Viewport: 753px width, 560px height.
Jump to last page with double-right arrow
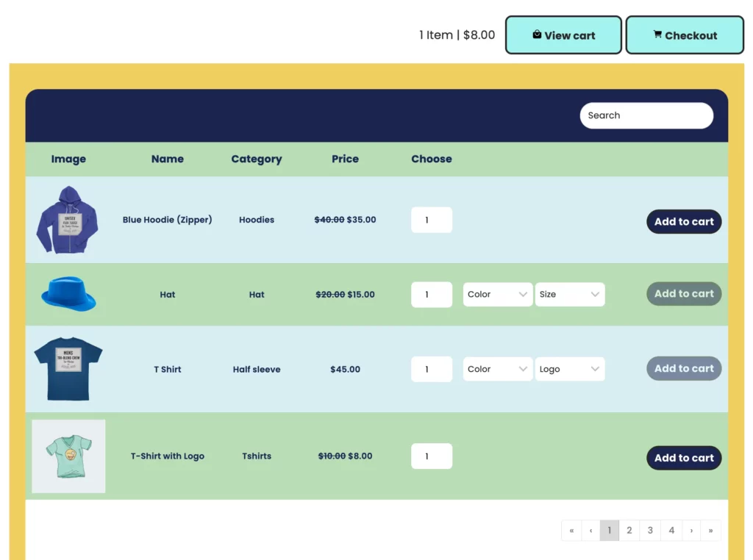tap(710, 530)
